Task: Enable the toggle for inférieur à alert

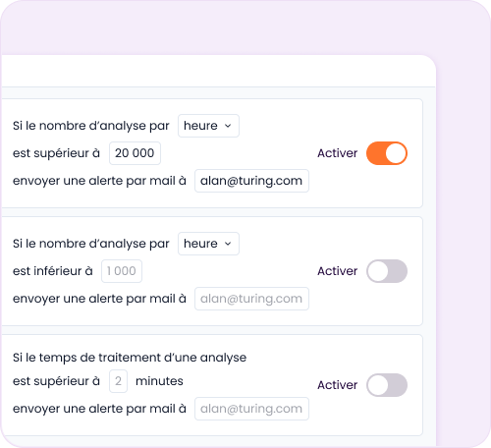Action: click(387, 271)
